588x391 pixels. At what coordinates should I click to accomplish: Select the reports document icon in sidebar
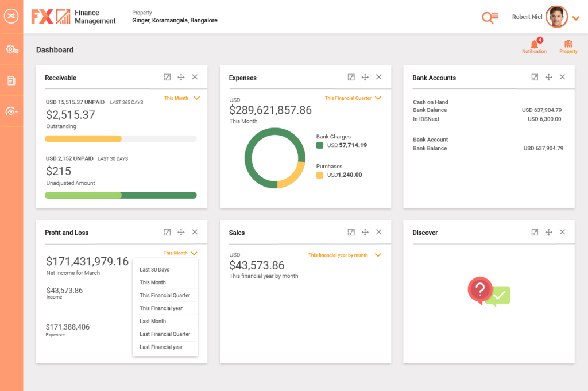coord(11,80)
